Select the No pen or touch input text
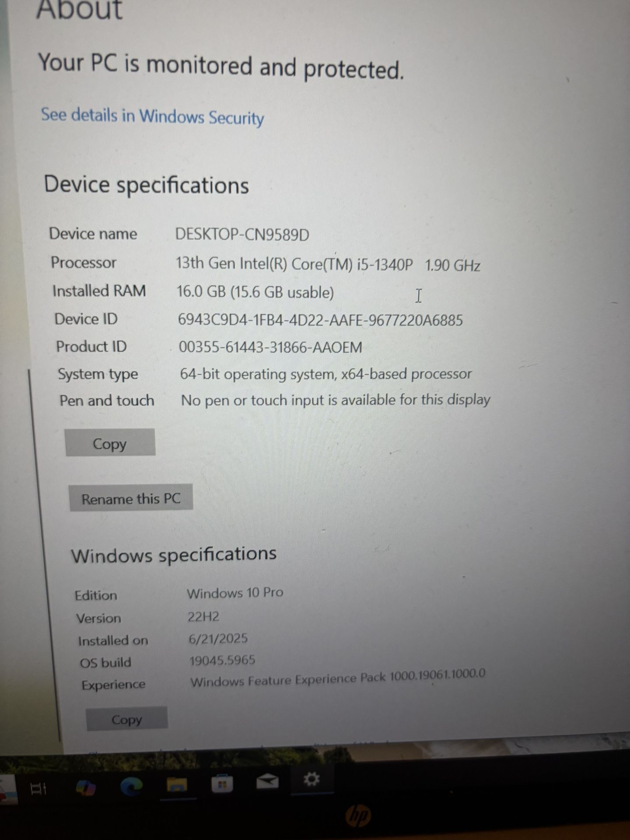This screenshot has height=840, width=630. (336, 400)
